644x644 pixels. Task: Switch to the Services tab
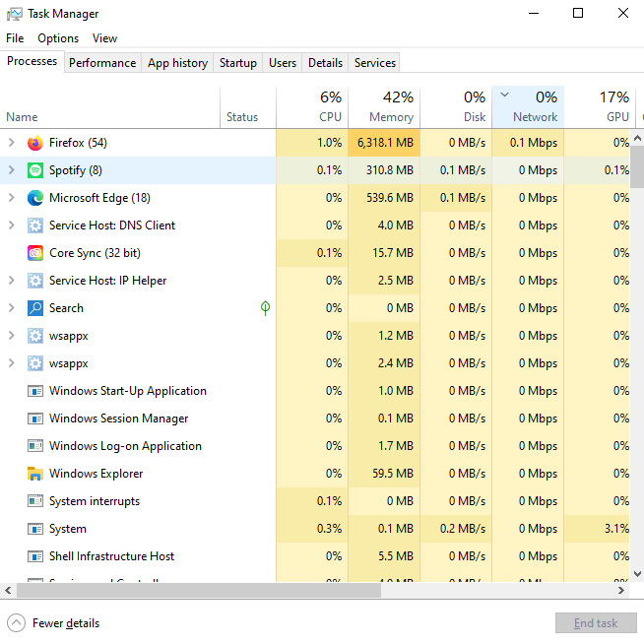click(375, 63)
